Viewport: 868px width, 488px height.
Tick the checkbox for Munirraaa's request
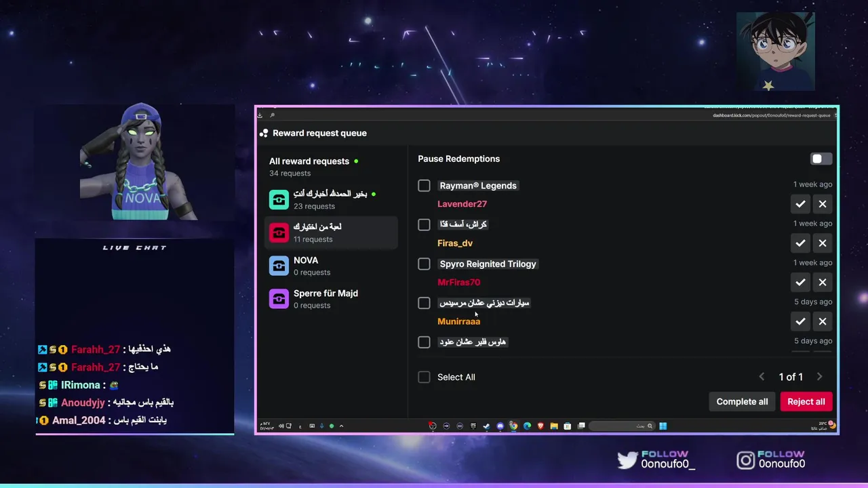tap(424, 303)
